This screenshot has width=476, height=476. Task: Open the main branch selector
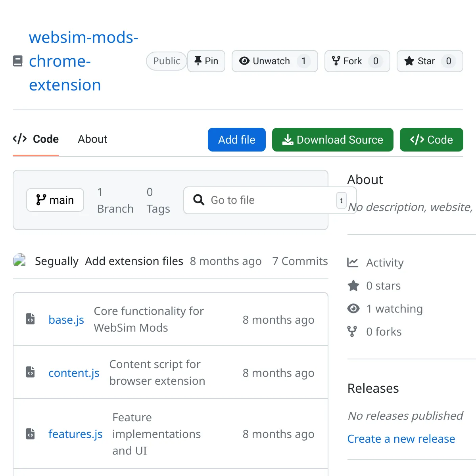point(55,200)
